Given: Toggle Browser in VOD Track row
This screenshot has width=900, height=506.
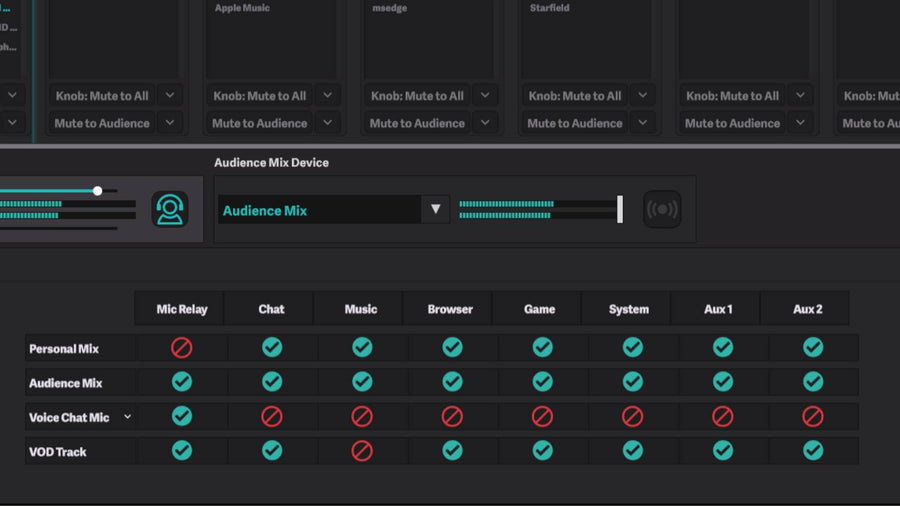Looking at the screenshot, I should (452, 451).
